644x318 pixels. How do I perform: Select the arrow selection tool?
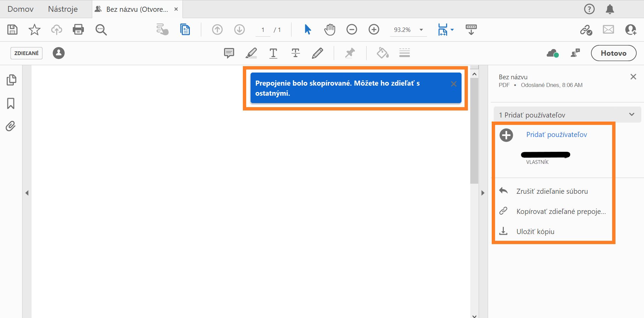click(x=308, y=30)
